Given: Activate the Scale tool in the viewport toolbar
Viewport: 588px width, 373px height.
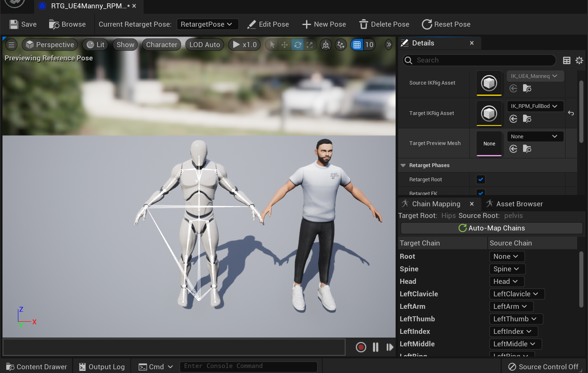Looking at the screenshot, I should (x=309, y=45).
